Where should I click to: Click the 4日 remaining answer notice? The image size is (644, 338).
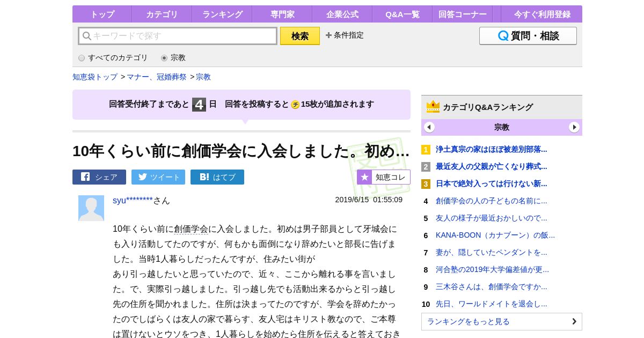point(241,104)
